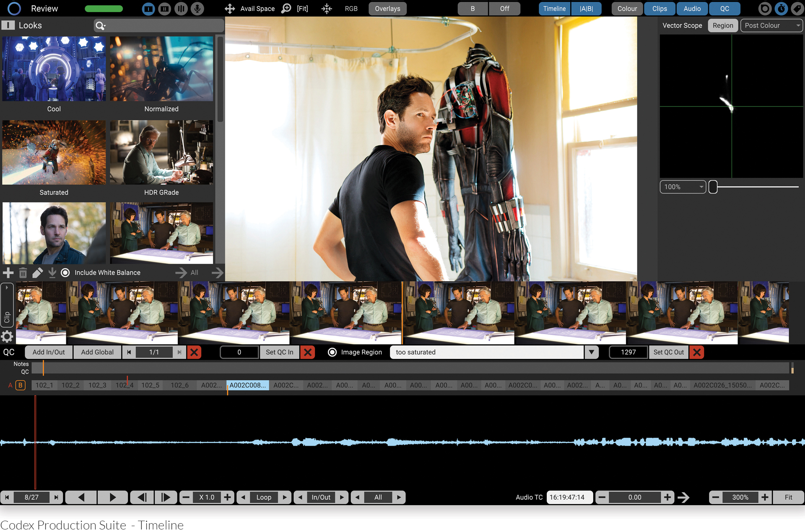Screen dimensions: 805x532
Task: Clear QC Out with red X
Action: [697, 352]
